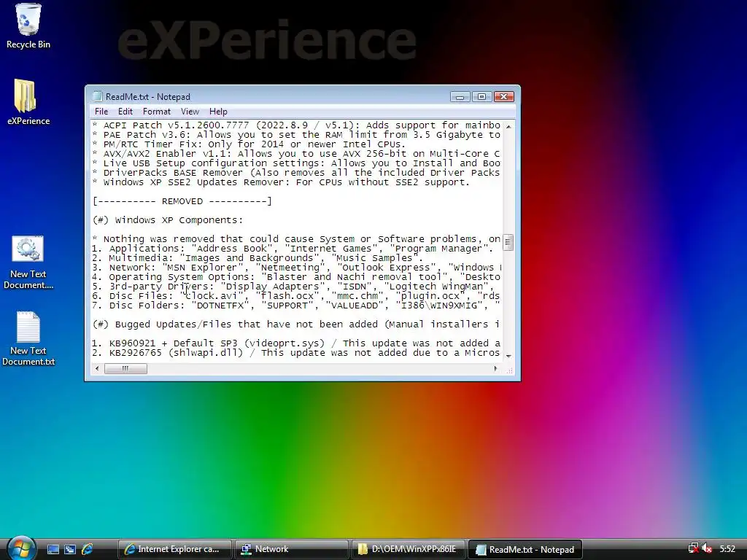
Task: Click the "5. 3rd-party Drivers" line
Action: pos(293,287)
